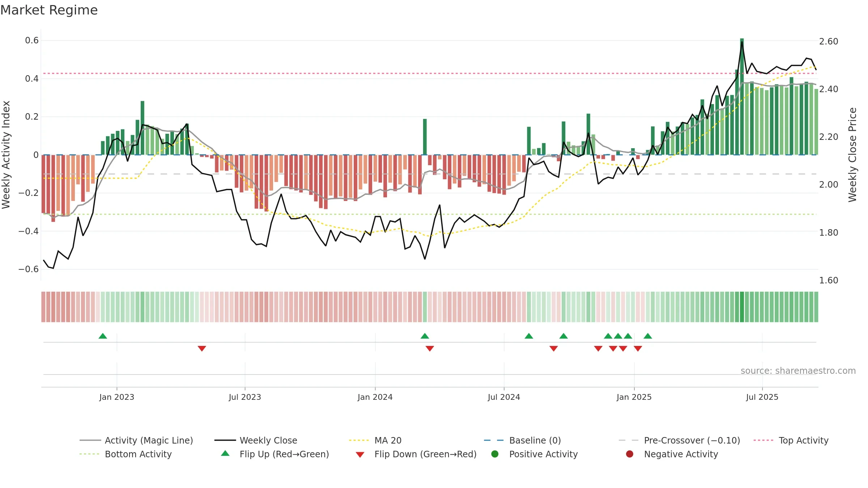Click the Jan 2025 x-axis label
The width and height of the screenshot is (868, 488).
pyautogui.click(x=634, y=397)
